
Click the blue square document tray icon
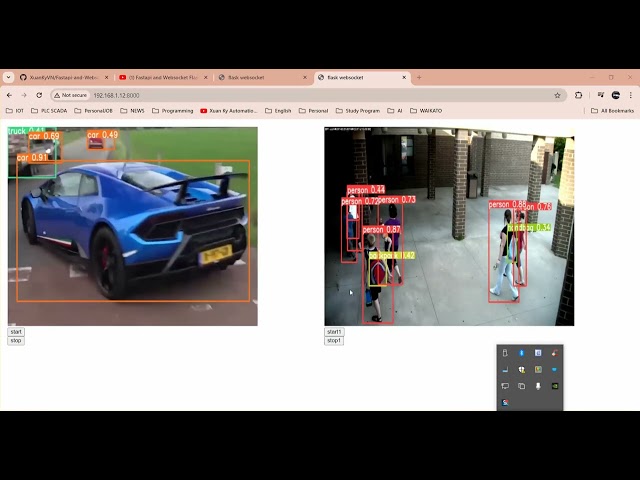pos(538,353)
